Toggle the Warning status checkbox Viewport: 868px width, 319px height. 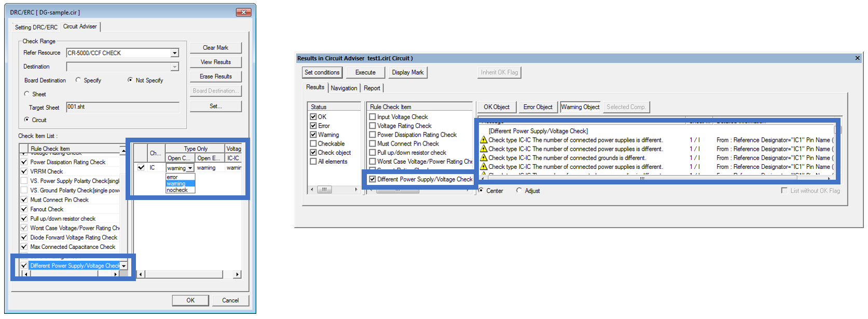pos(313,135)
